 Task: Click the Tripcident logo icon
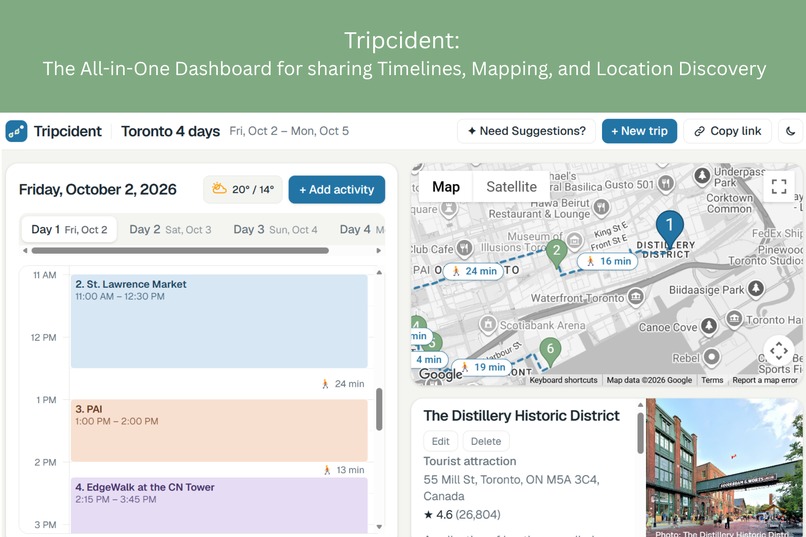[x=16, y=132]
